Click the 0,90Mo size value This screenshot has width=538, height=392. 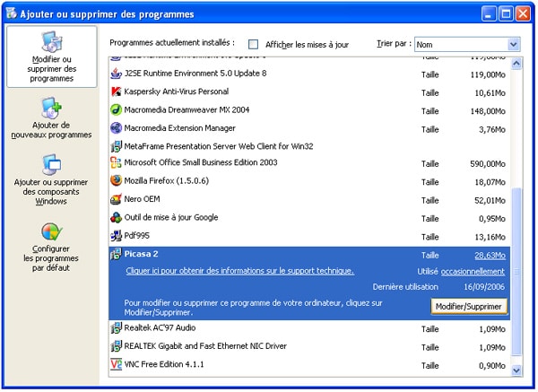pos(492,366)
